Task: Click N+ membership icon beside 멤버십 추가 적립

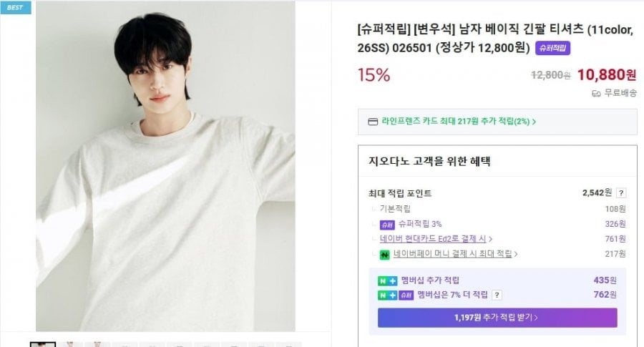Action: pos(387,280)
